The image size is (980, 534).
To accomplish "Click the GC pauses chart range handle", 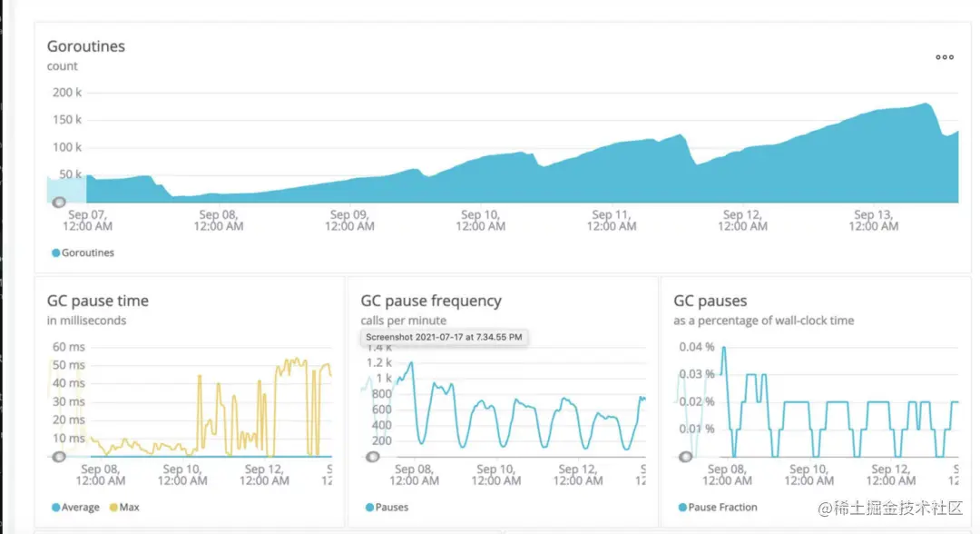I will [x=686, y=456].
